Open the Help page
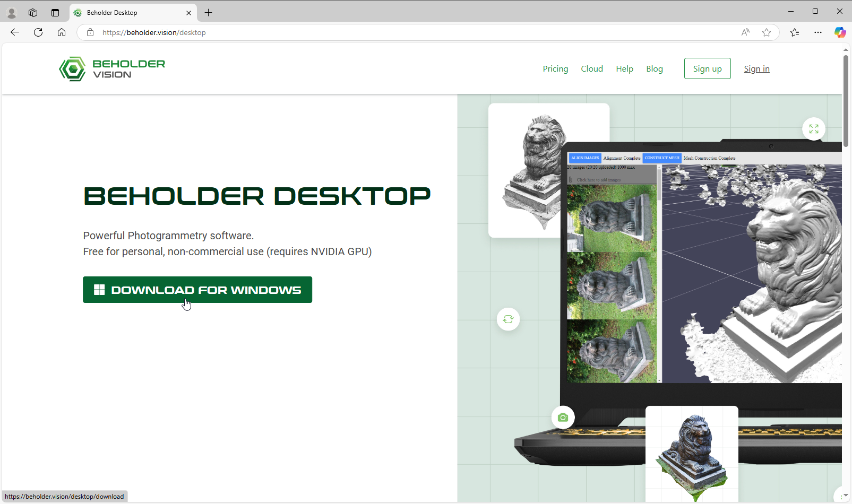 625,69
